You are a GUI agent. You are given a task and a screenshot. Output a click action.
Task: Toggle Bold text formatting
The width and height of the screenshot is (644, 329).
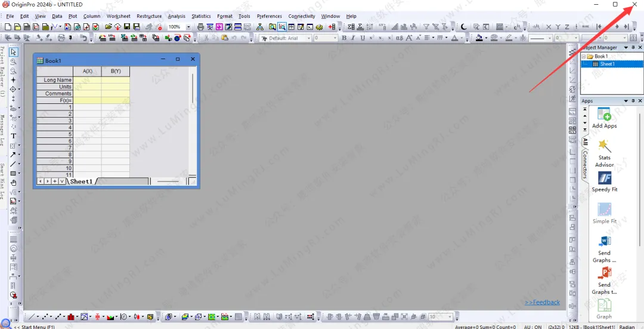[x=343, y=38]
